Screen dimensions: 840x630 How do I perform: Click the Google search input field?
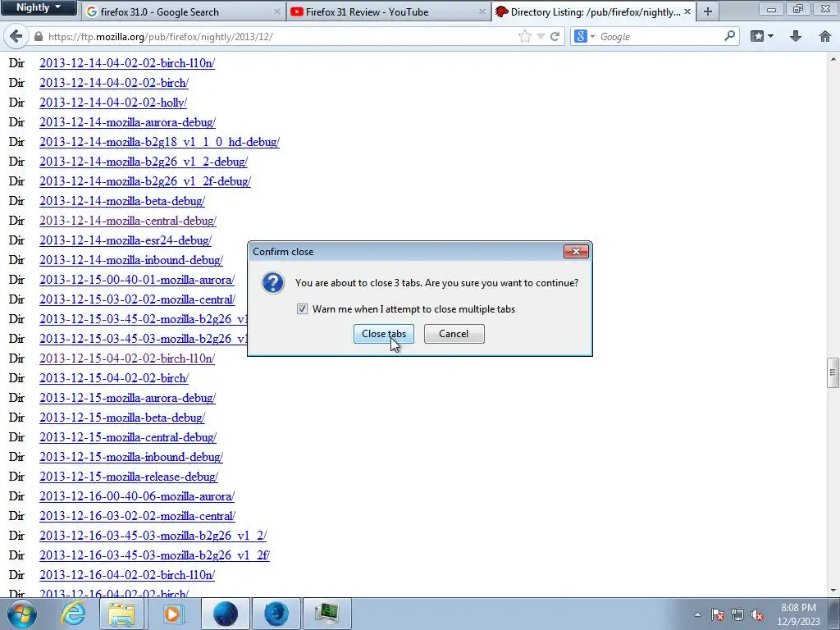coord(659,36)
